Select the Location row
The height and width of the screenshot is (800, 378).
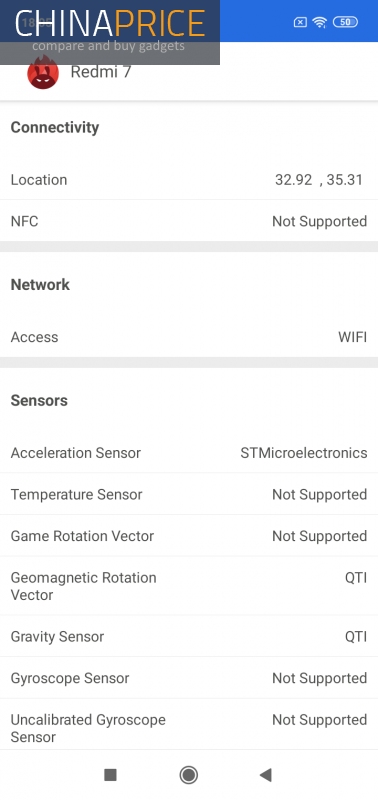(189, 180)
